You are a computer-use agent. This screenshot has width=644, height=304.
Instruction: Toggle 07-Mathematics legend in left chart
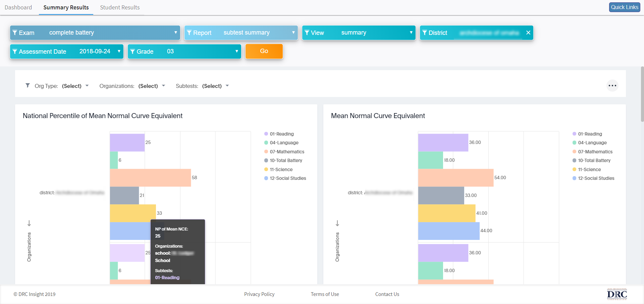287,152
